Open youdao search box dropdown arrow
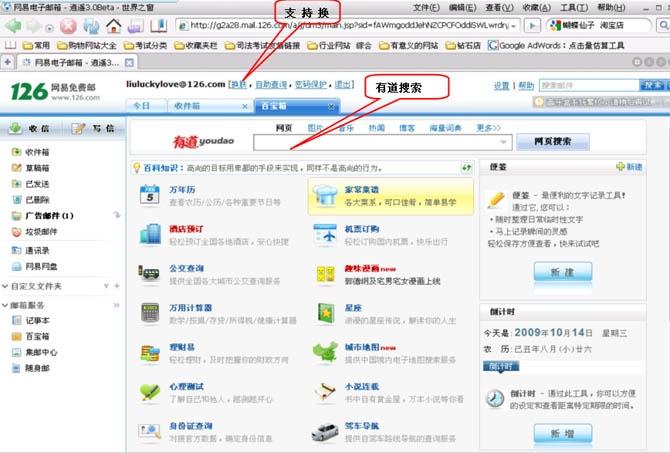The image size is (670, 453). (504, 142)
